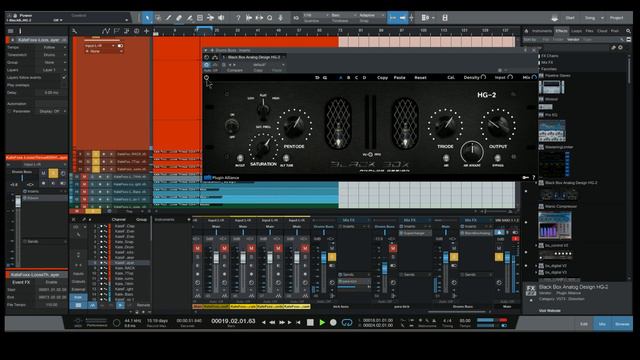Adjust the HG-2 Saturation knob
The image size is (640, 360).
pos(263,147)
